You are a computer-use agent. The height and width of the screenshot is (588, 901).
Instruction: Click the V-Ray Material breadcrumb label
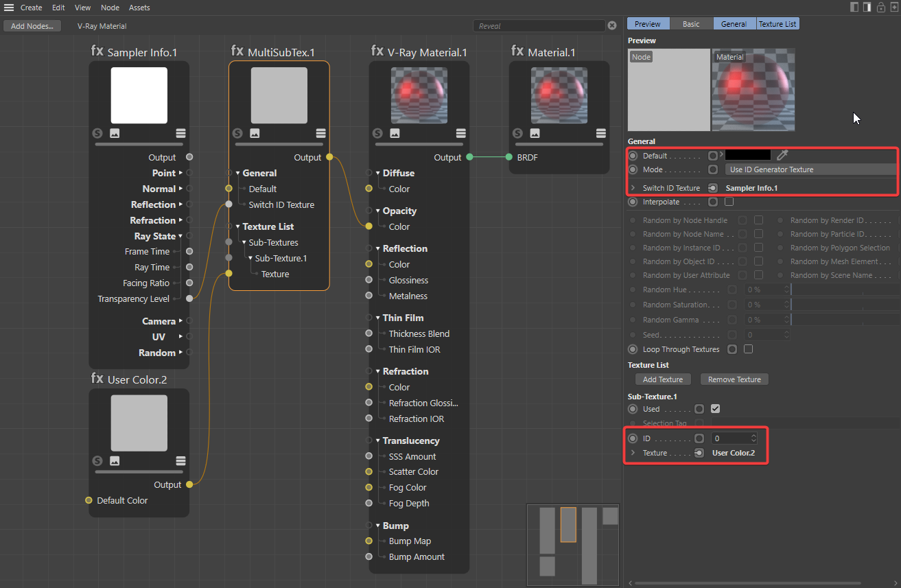[102, 26]
